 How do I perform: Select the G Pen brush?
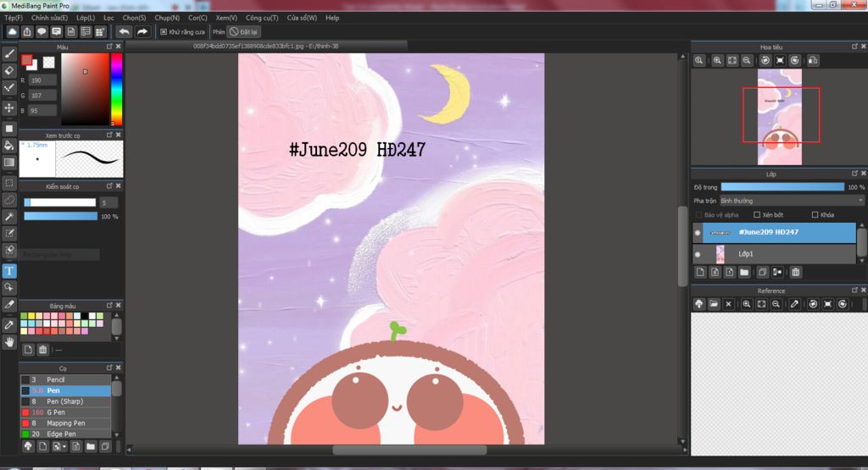65,412
